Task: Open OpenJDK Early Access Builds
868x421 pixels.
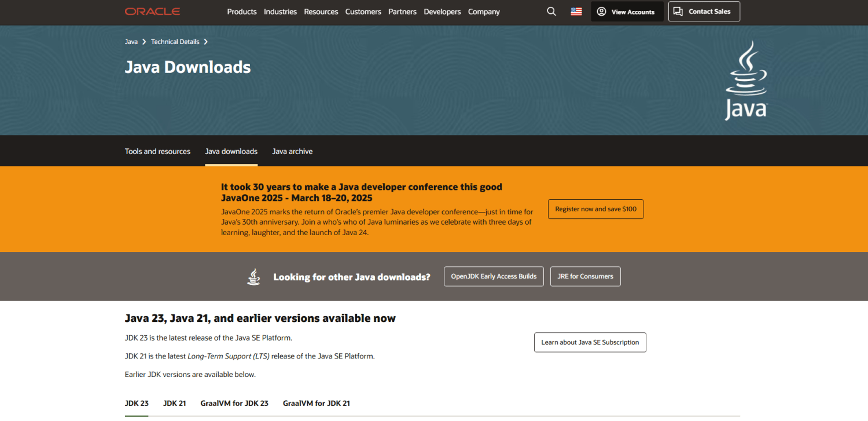Action: pos(494,276)
